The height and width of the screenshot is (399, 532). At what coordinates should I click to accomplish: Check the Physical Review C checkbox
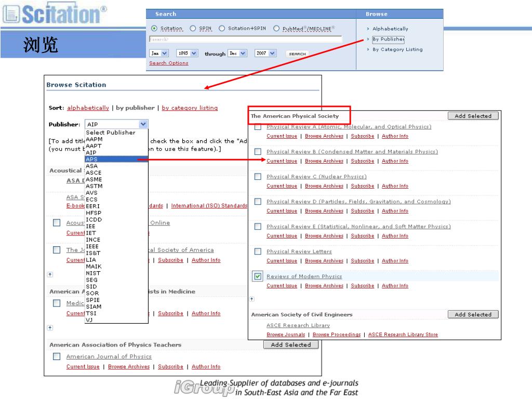click(258, 177)
